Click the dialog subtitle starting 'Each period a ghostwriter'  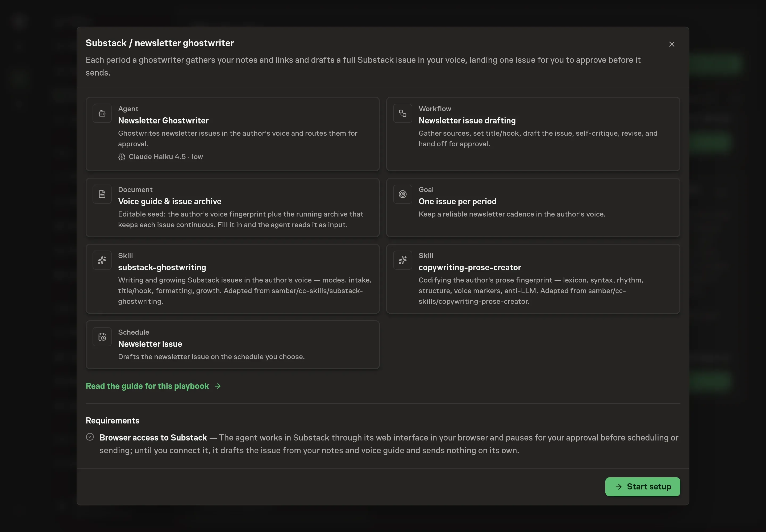(363, 66)
